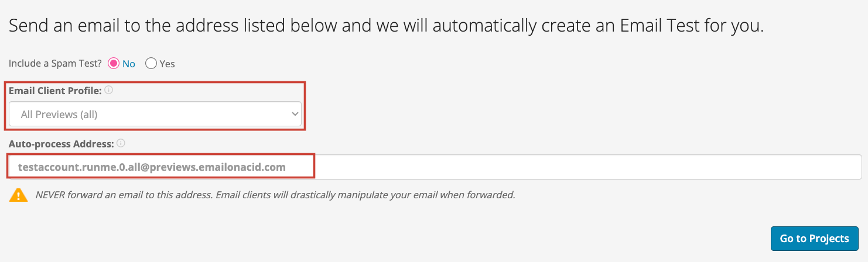This screenshot has height=262, width=868.
Task: Open the Email Client Profile dropdown
Action: point(155,114)
